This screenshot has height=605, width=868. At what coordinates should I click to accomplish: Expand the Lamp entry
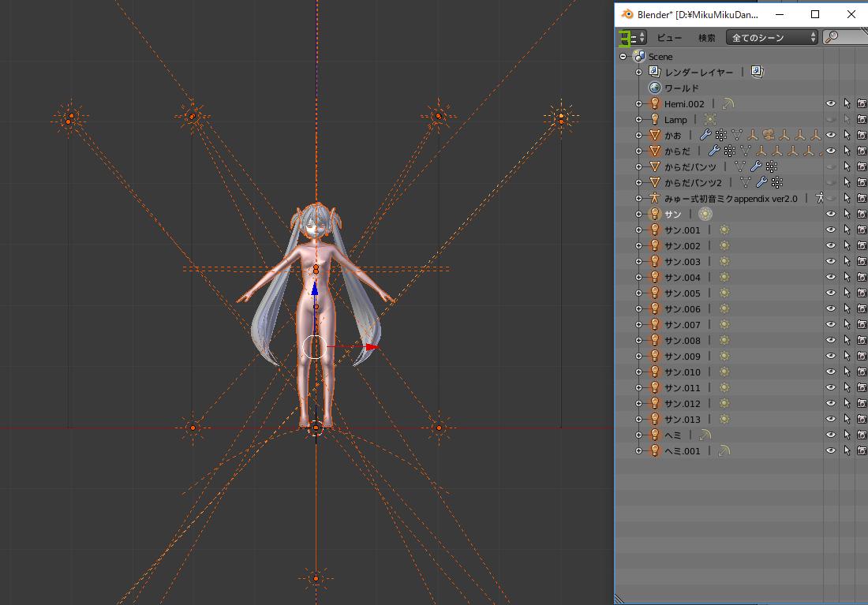click(639, 120)
